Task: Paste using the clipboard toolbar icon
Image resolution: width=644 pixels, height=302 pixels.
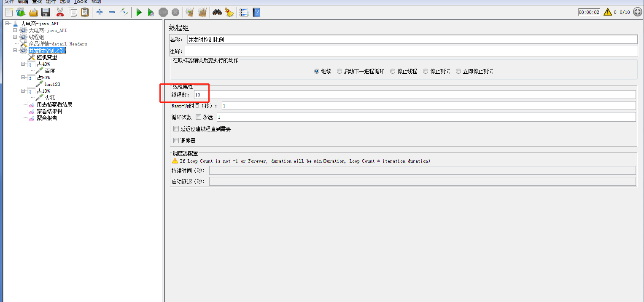Action: pos(85,12)
